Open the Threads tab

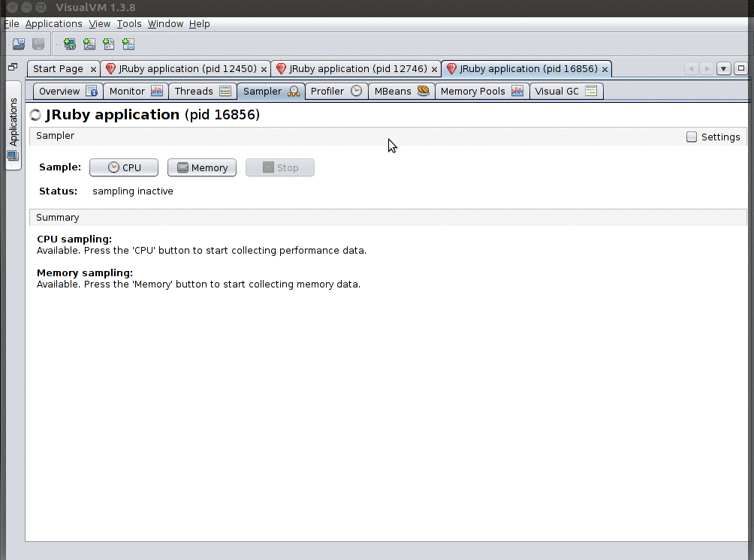(x=203, y=91)
